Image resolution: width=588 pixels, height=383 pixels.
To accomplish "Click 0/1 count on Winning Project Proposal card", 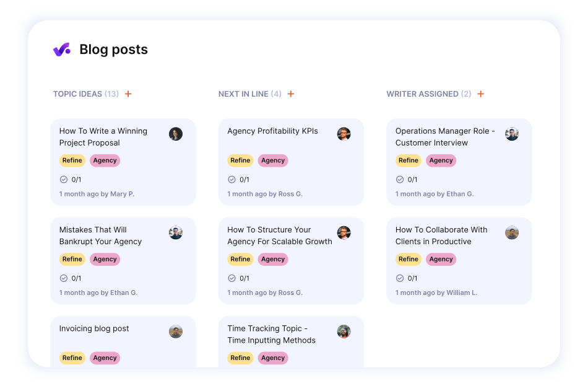I will click(76, 180).
